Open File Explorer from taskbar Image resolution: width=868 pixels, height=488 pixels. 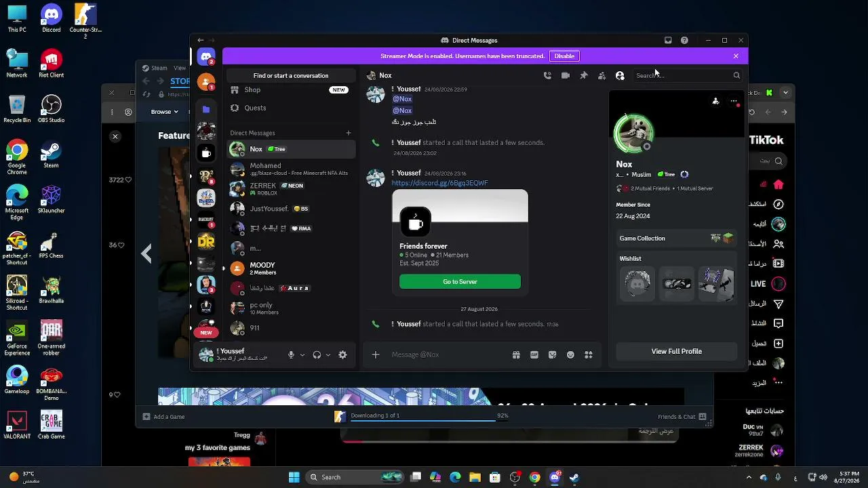tap(475, 477)
